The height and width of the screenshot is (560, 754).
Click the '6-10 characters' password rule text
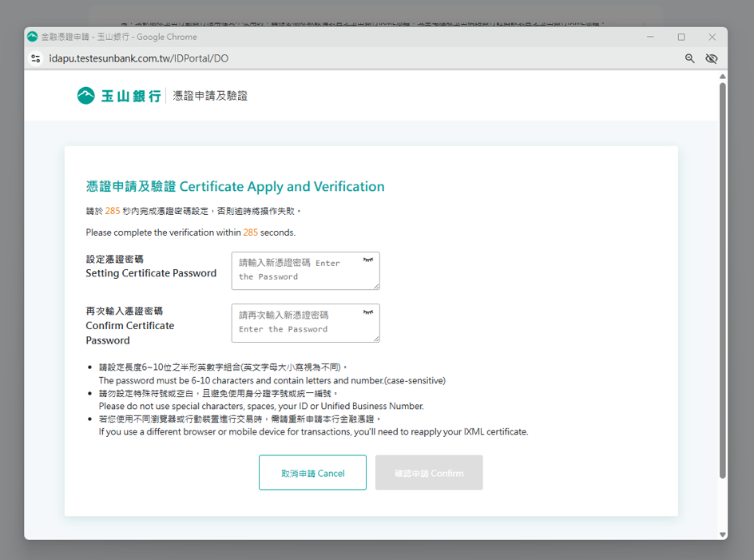[x=272, y=380]
